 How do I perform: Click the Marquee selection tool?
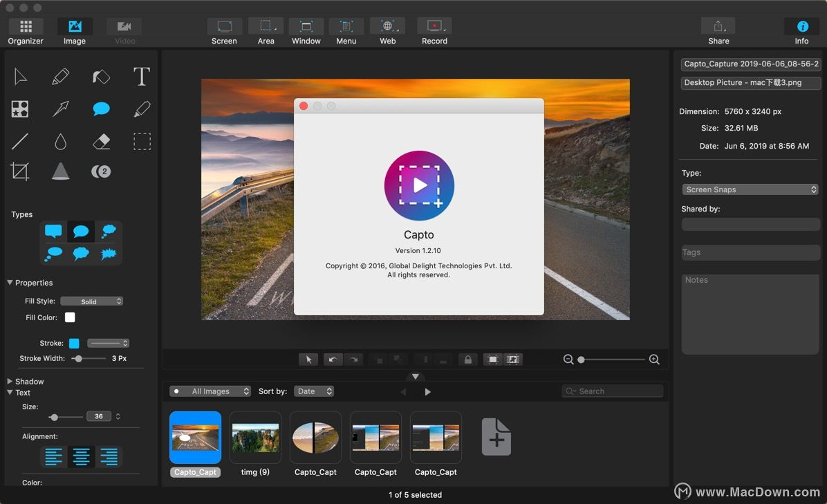(142, 142)
